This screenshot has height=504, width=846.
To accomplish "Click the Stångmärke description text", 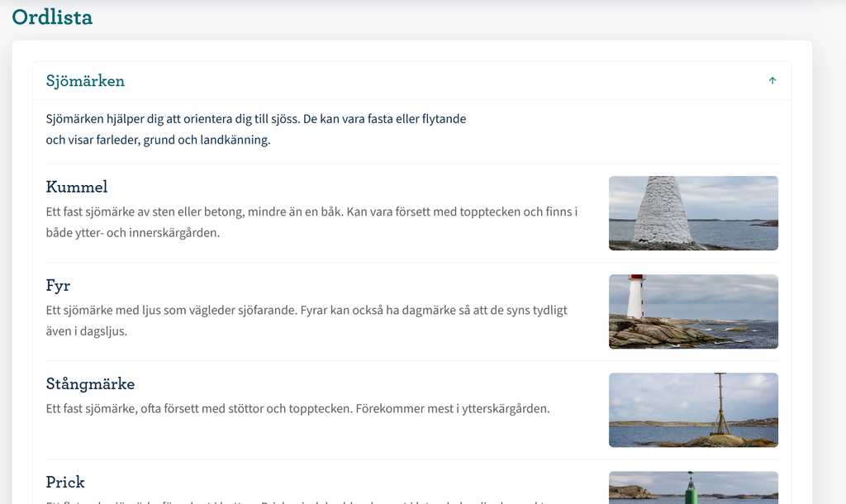I will (x=297, y=408).
